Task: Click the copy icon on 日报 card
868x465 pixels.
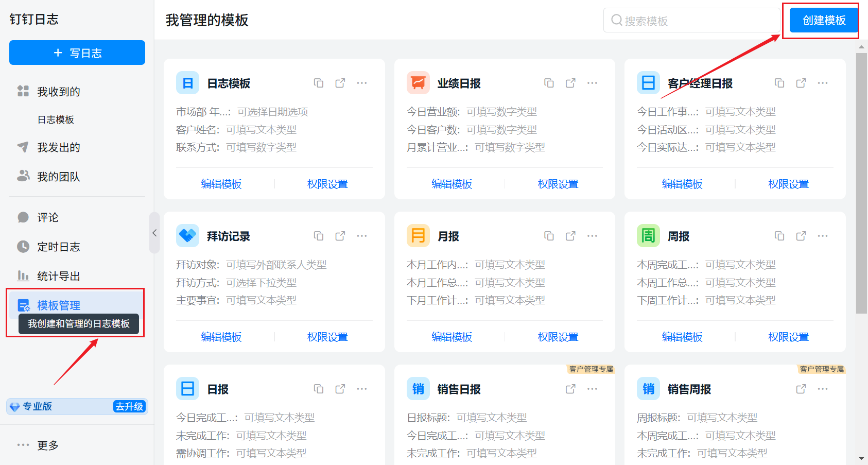Action: [x=319, y=389]
